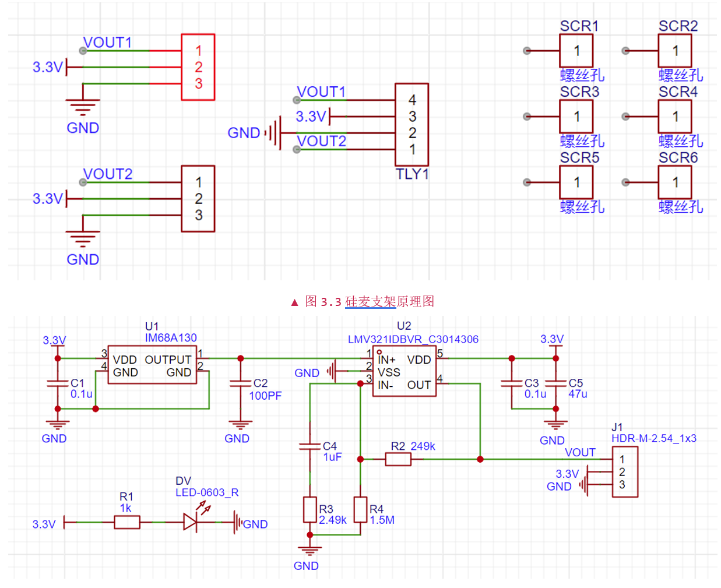Click the HDR-M-2.54_1x3 part label
This screenshot has height=588, width=721.
tap(653, 438)
